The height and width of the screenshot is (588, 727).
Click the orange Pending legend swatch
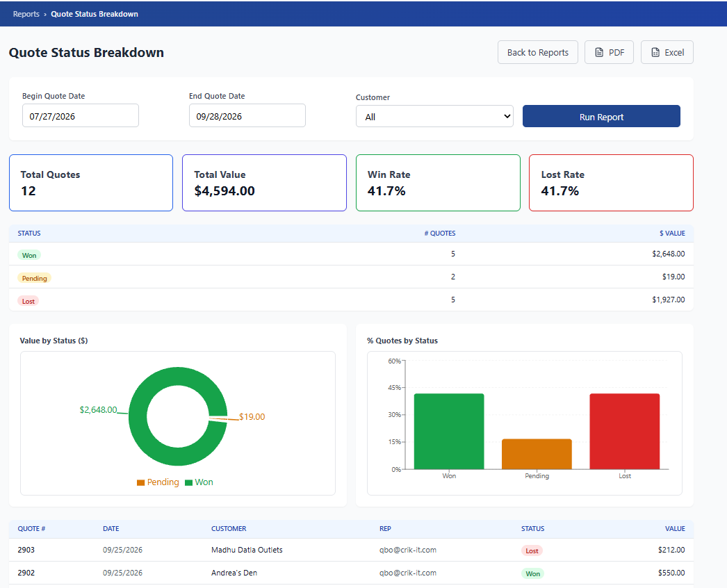141,483
